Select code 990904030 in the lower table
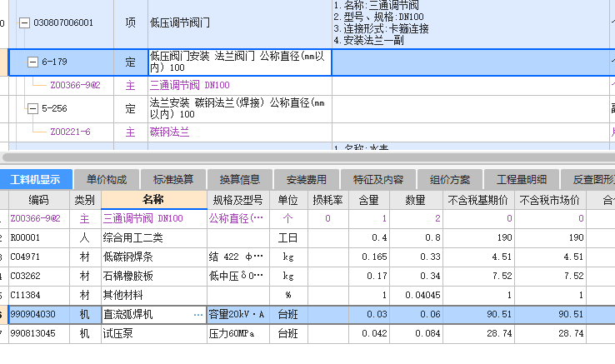 point(33,315)
